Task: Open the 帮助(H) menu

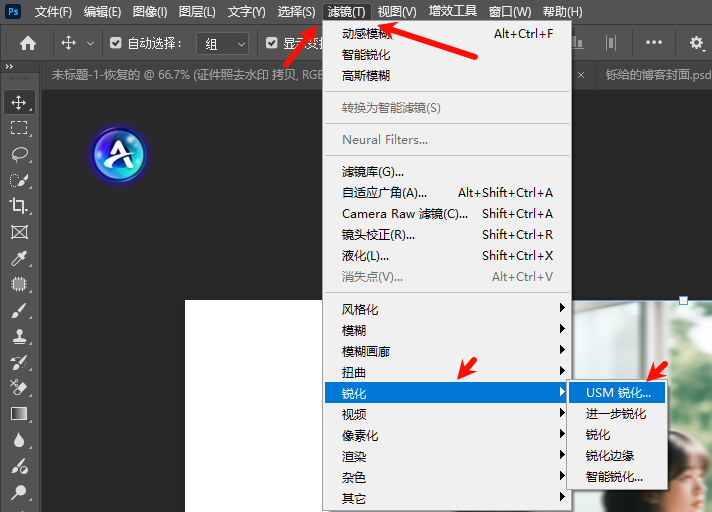Action: click(563, 11)
